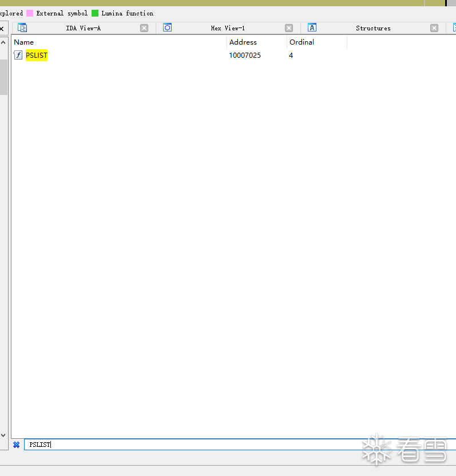Click the Hex View-1 tab icon
This screenshot has height=476, width=456.
[167, 27]
